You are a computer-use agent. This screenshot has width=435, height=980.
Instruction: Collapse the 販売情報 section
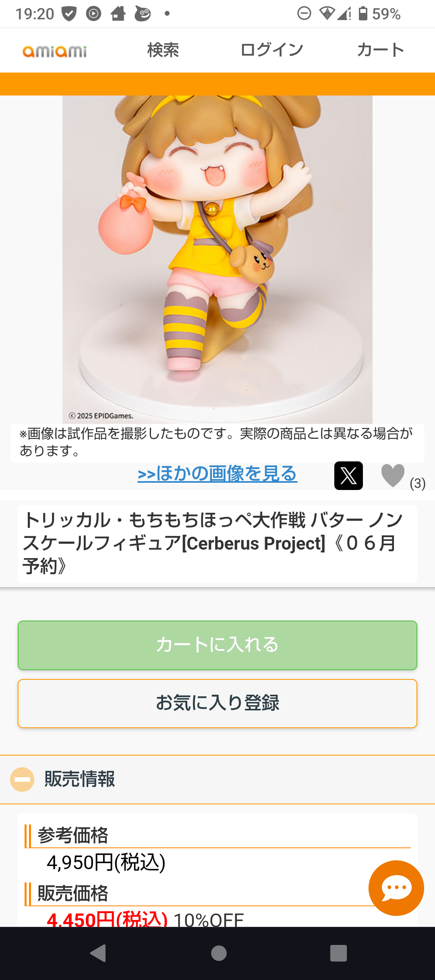pyautogui.click(x=22, y=779)
